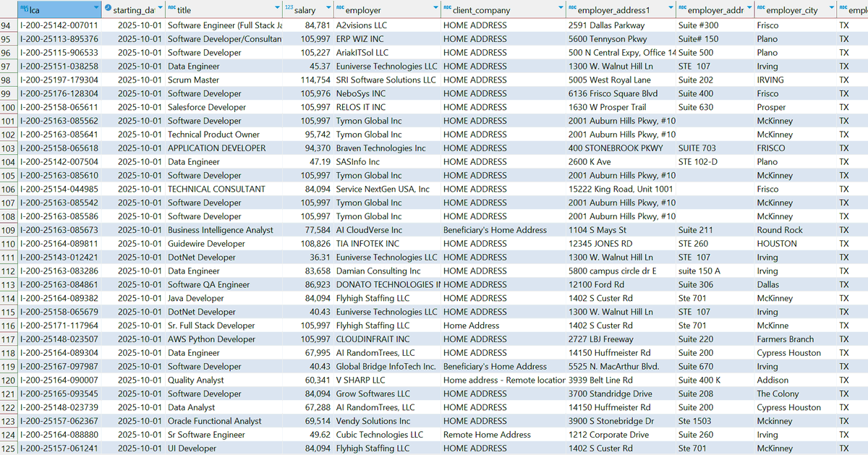Select the Ste 1503 cell
This screenshot has height=455, width=868.
point(715,421)
